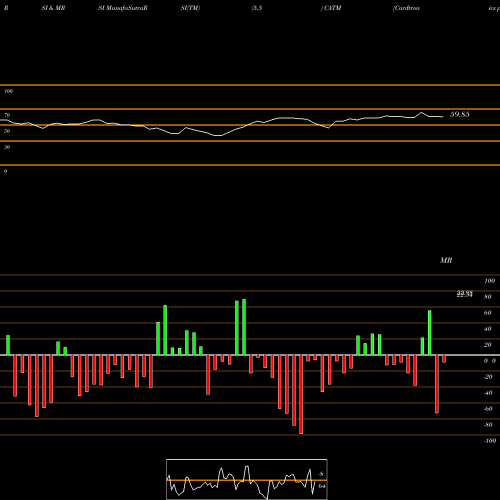Click the MR zero-line '0 0' label
The width and height of the screenshot is (500, 500).
490,361
